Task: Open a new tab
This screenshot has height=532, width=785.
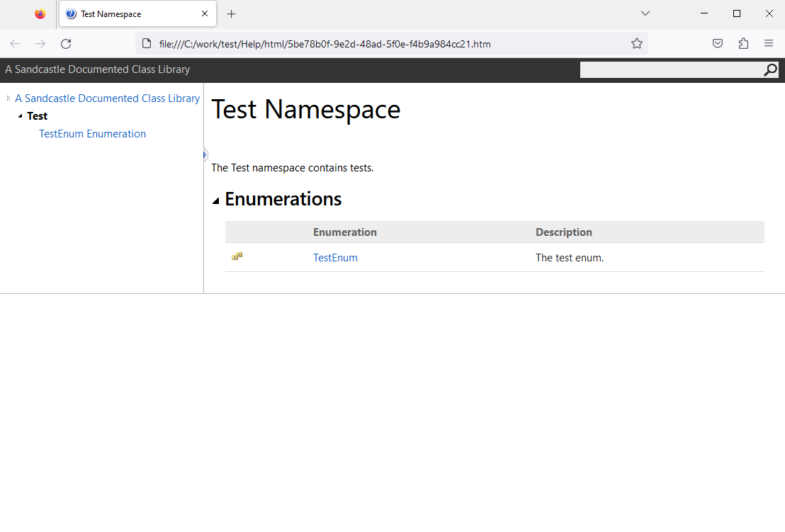Action: click(231, 14)
